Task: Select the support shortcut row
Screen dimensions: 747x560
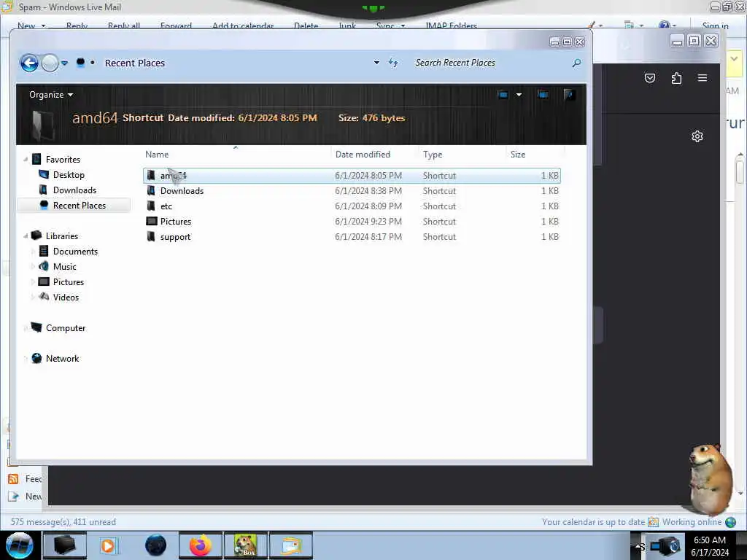Action: click(x=352, y=237)
